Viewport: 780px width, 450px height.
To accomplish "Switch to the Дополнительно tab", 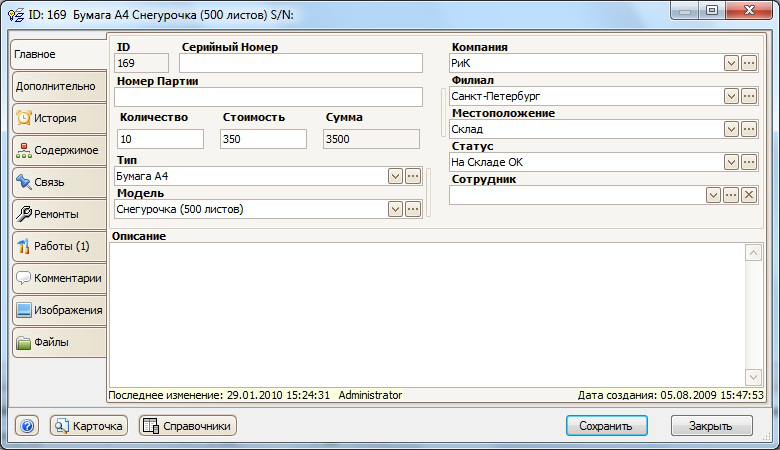I will click(x=59, y=86).
